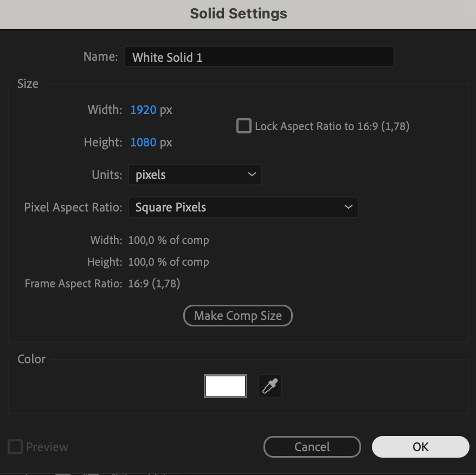476x475 pixels.
Task: Click the Color section heading
Action: [31, 359]
